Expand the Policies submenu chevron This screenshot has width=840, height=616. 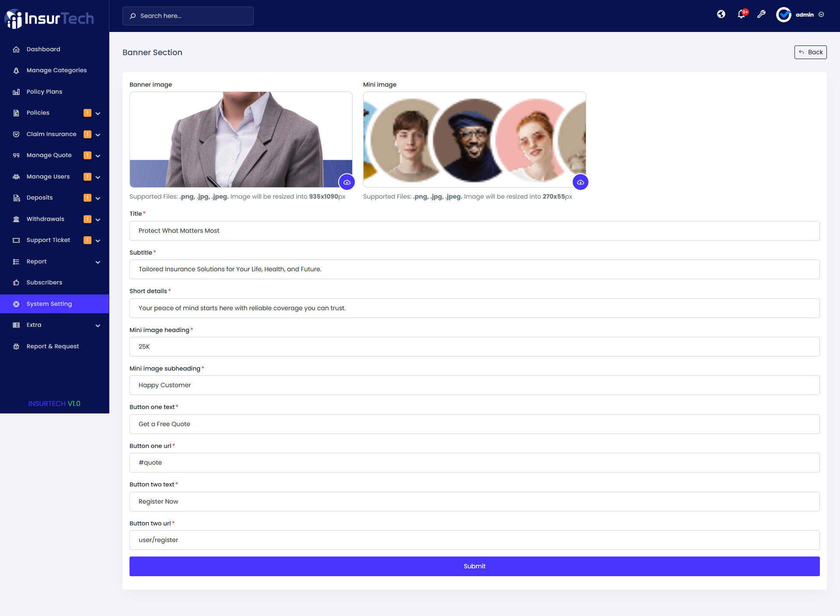pyautogui.click(x=98, y=113)
